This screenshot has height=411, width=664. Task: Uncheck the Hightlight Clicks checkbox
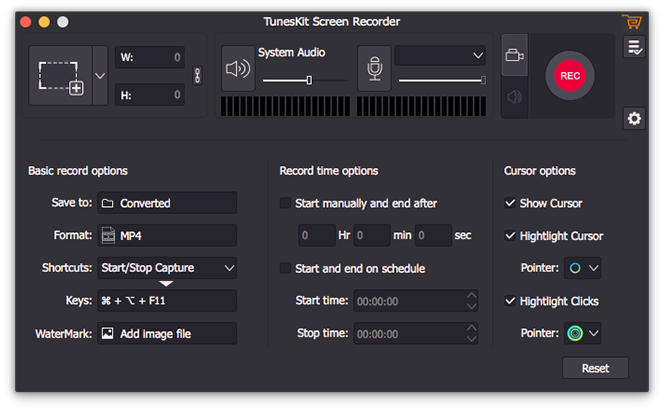coord(510,301)
